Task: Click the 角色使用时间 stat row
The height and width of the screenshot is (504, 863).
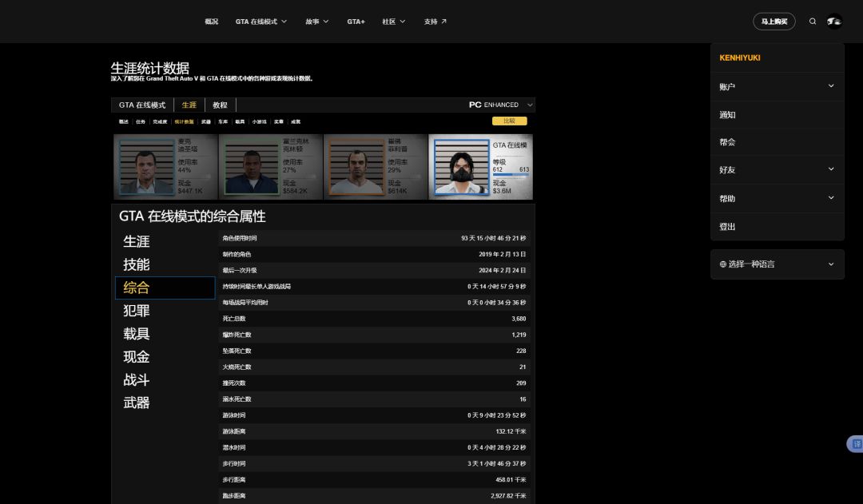Action: [374, 238]
